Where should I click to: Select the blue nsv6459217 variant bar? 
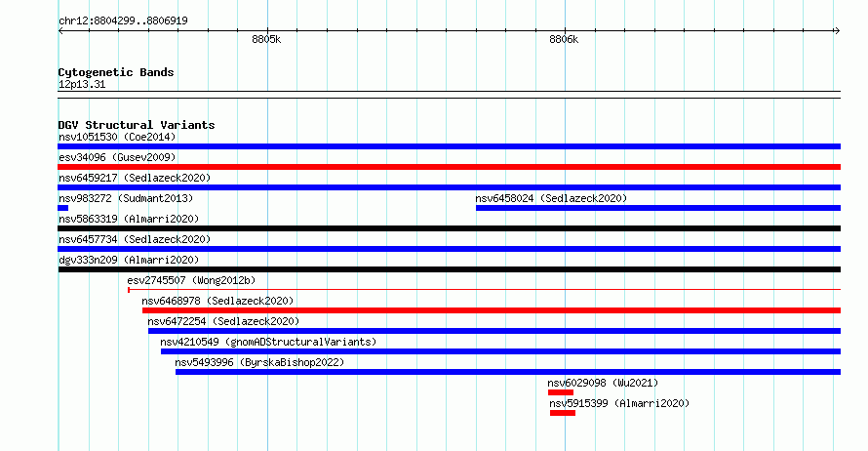tap(449, 187)
